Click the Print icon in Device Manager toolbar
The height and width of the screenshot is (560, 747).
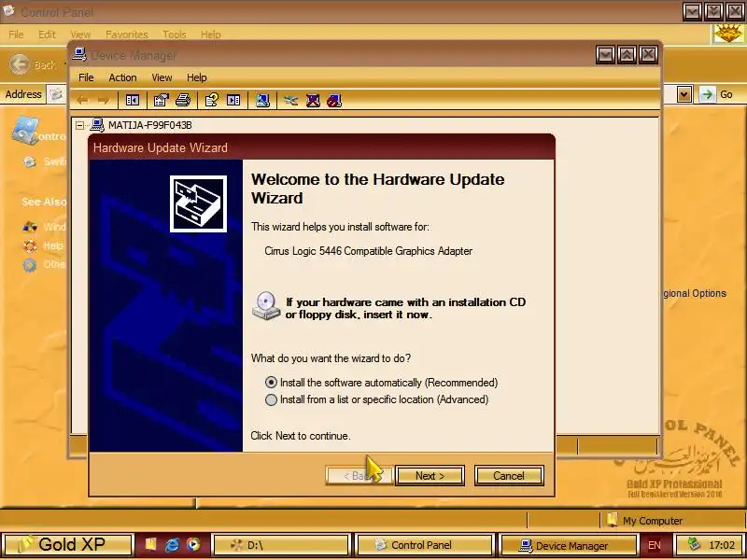[x=183, y=100]
